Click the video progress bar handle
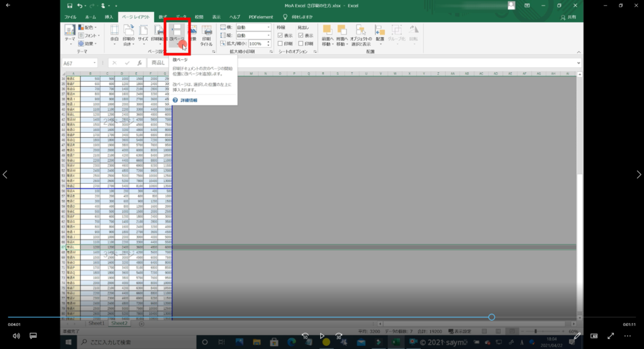The width and height of the screenshot is (644, 349). coord(491,317)
